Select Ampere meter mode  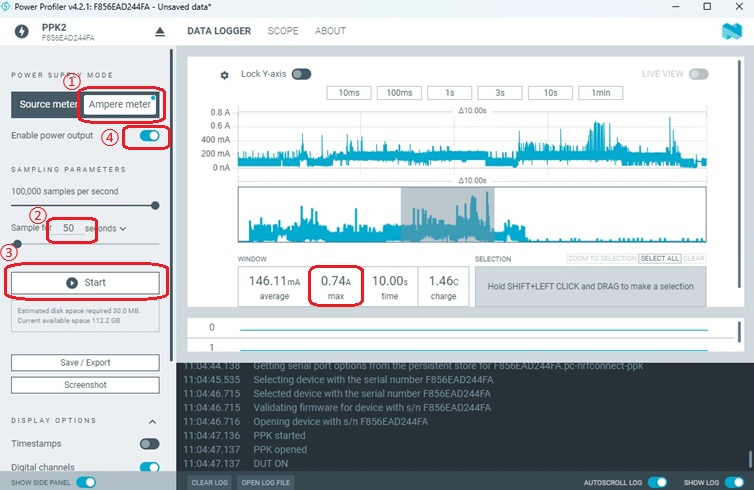120,104
